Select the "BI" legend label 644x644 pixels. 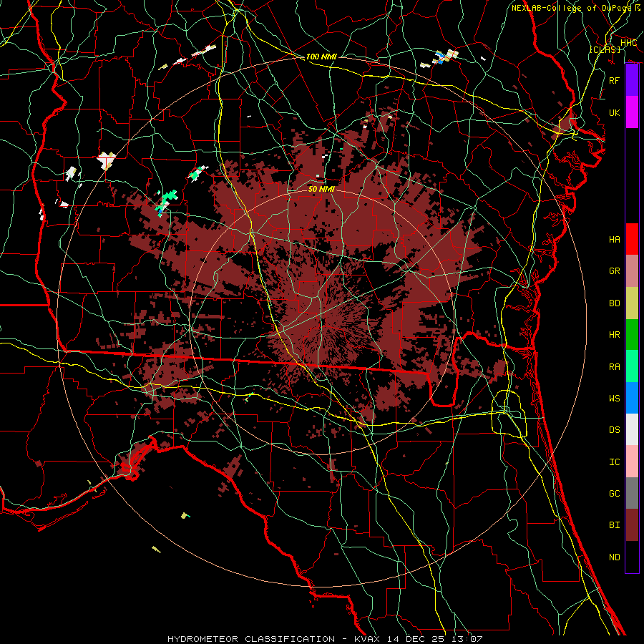coord(614,525)
